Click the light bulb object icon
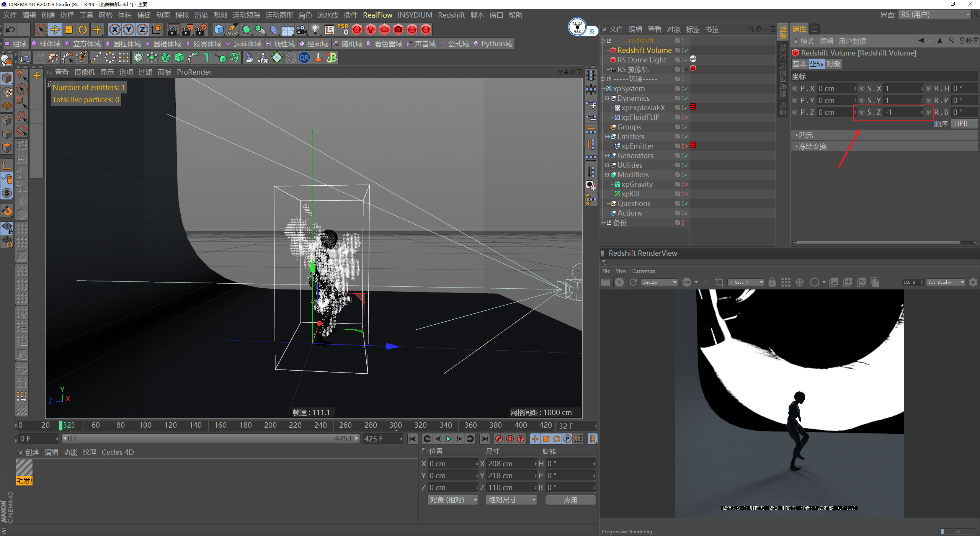 (315, 29)
